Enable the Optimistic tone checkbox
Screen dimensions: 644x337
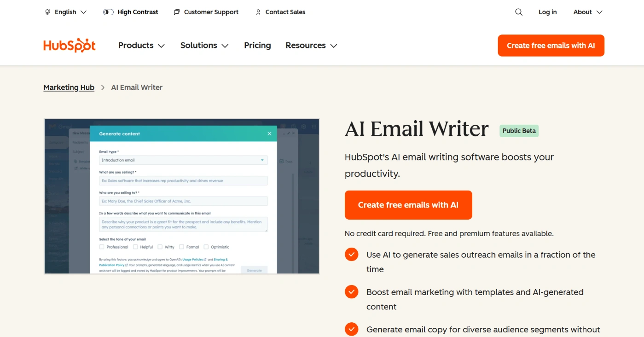(x=206, y=247)
